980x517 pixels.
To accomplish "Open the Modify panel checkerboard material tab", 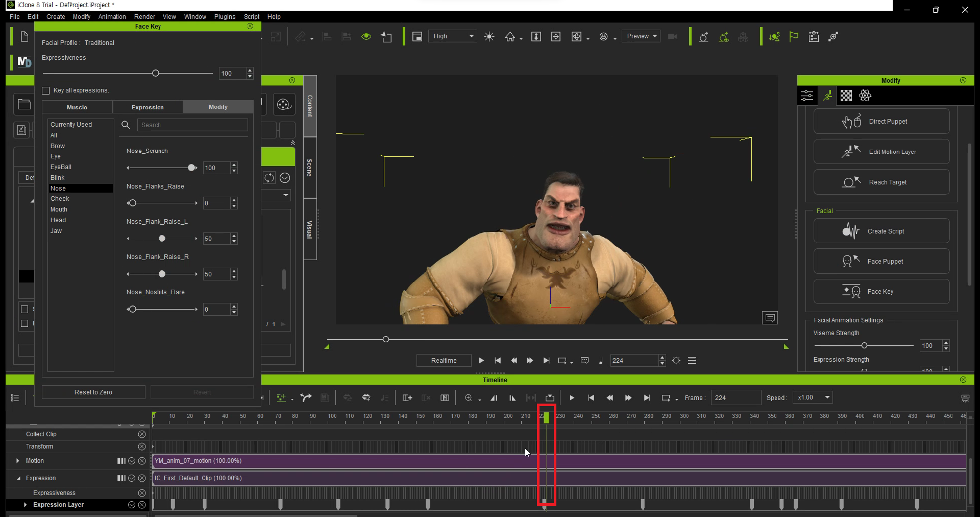I will pos(846,96).
